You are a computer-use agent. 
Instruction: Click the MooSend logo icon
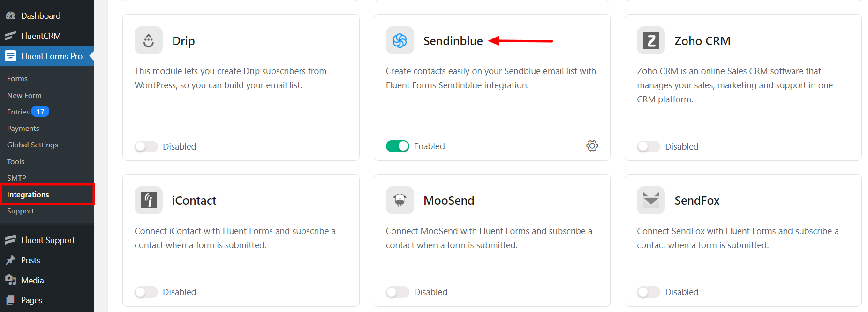coord(400,200)
